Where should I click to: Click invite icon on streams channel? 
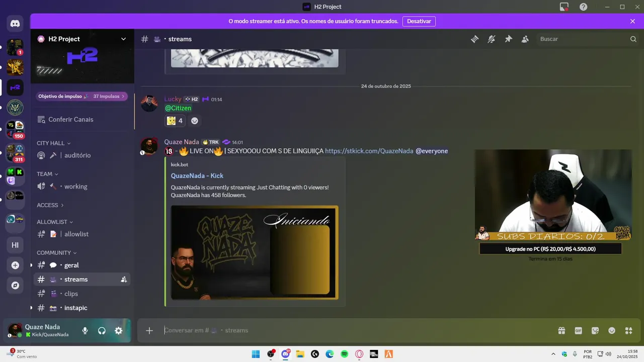point(124,280)
